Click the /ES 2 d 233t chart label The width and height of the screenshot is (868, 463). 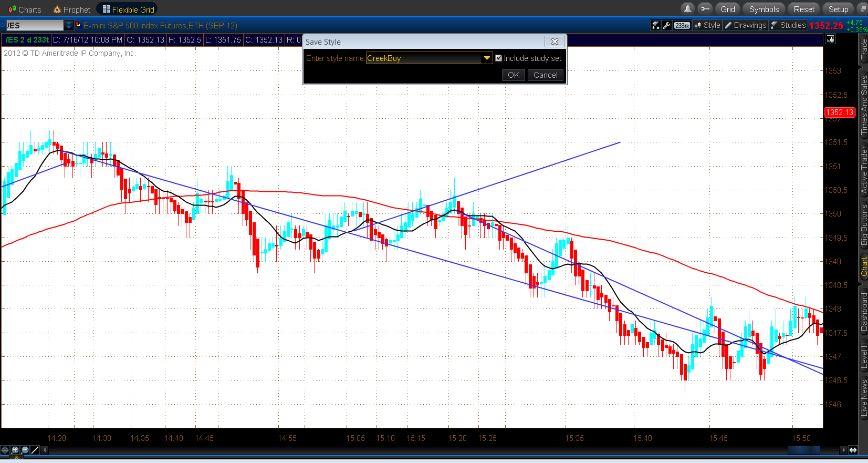tap(27, 40)
